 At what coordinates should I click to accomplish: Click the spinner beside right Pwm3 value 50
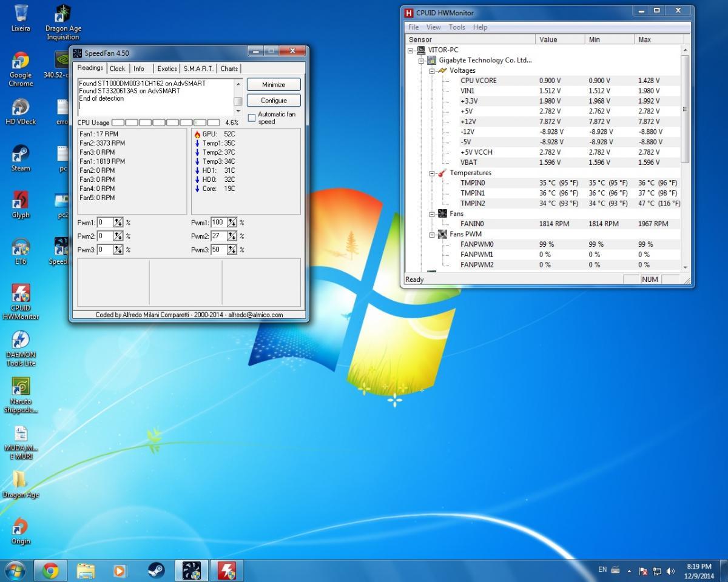(x=232, y=250)
